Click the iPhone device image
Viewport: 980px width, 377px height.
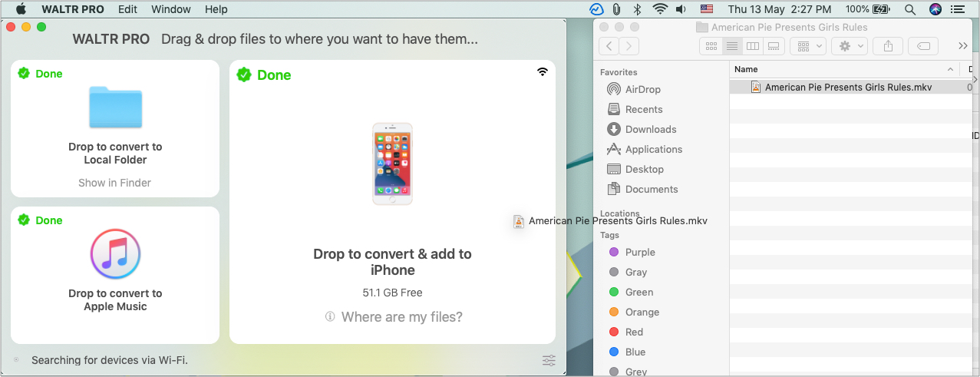click(x=392, y=164)
